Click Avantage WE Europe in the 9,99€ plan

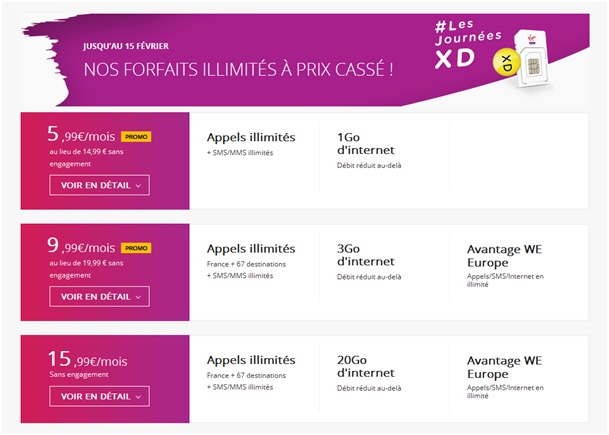click(x=509, y=255)
